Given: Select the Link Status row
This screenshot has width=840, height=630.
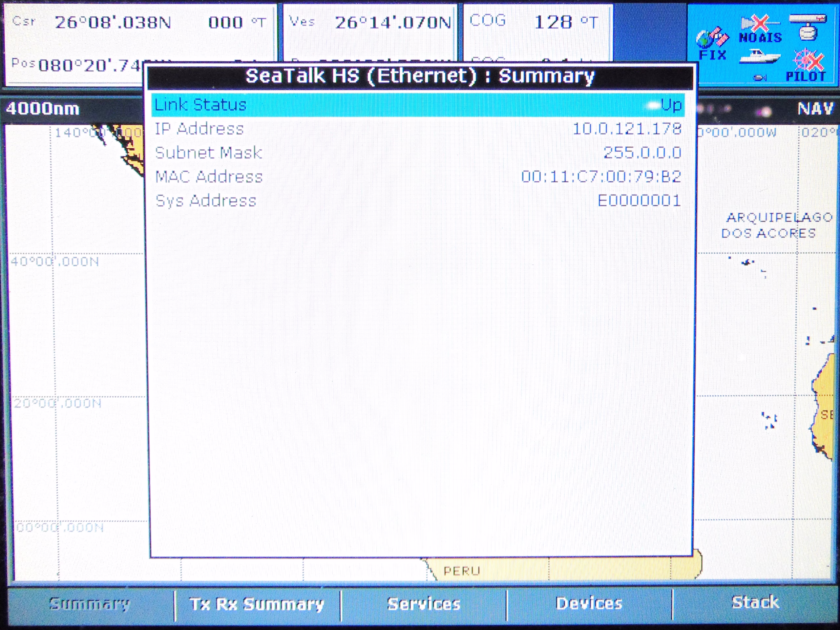Looking at the screenshot, I should (418, 105).
